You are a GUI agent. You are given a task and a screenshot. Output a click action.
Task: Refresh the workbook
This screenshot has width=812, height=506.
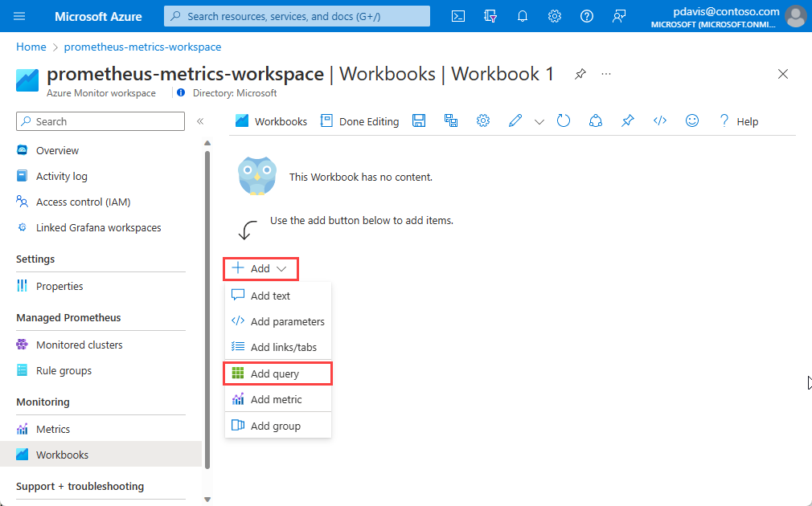point(564,121)
